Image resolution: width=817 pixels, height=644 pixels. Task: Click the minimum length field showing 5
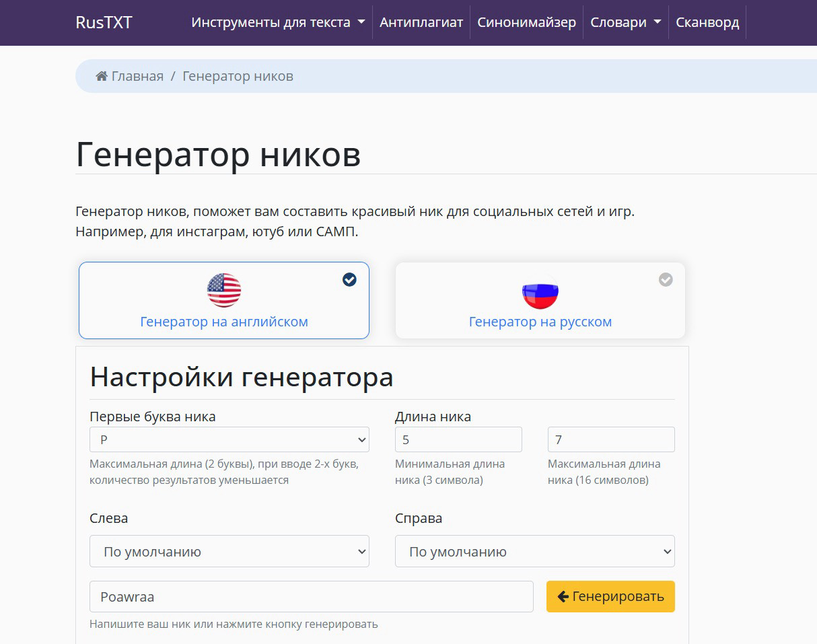pos(458,439)
